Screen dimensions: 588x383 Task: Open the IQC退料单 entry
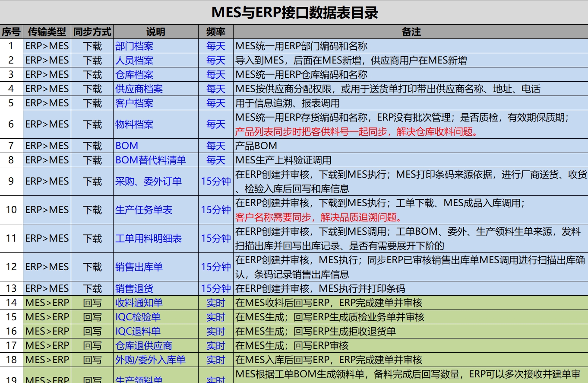(x=138, y=331)
